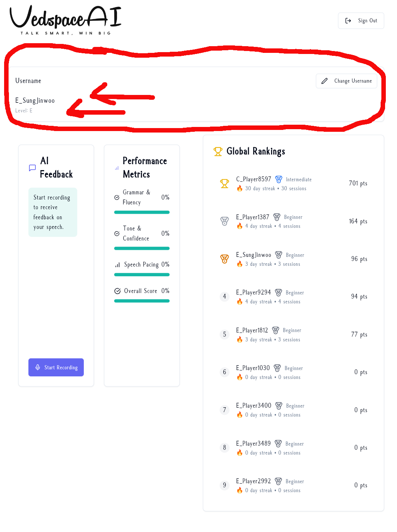This screenshot has width=397, height=532.
Task: Click the Grammar & Fluency progress bar
Action: [142, 212]
